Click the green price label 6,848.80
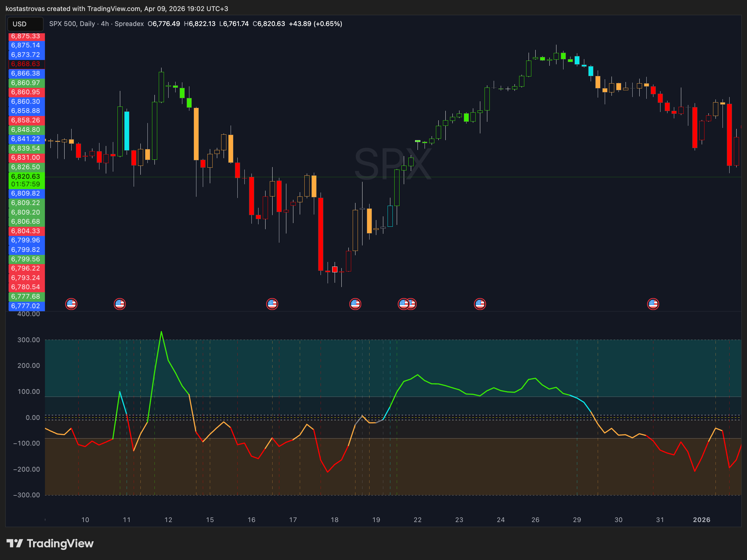 pos(26,130)
